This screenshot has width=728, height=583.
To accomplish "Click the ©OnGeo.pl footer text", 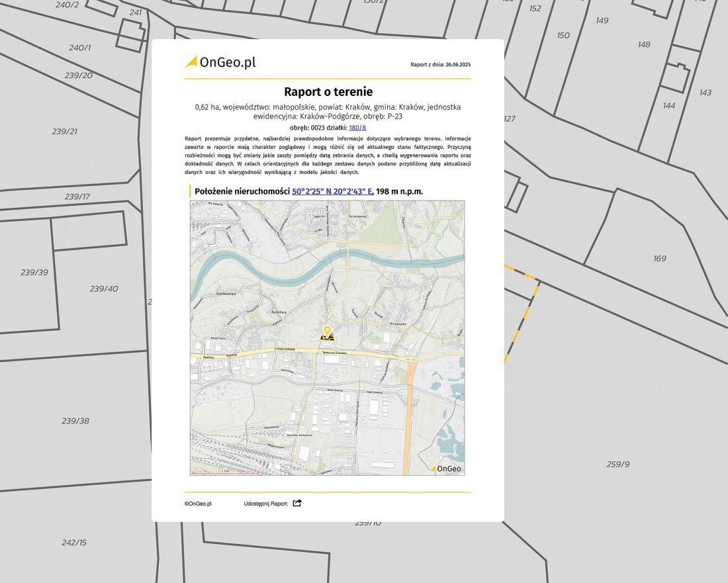I will tap(198, 504).
